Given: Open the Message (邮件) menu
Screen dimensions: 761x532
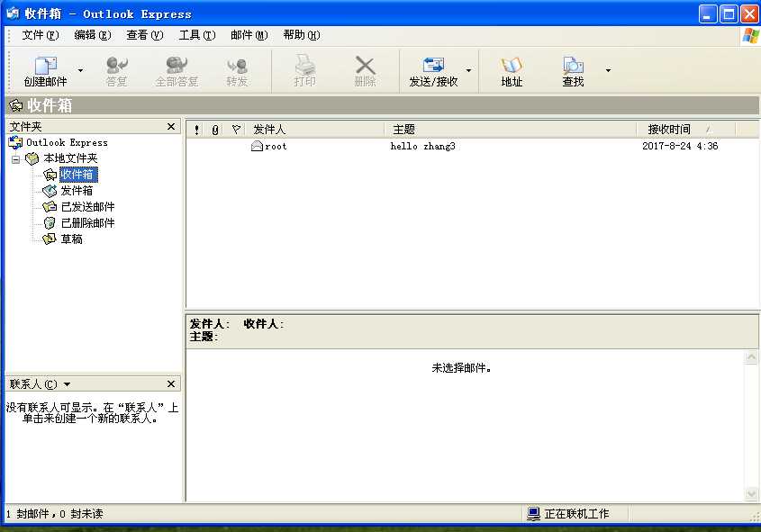Looking at the screenshot, I should [x=249, y=35].
